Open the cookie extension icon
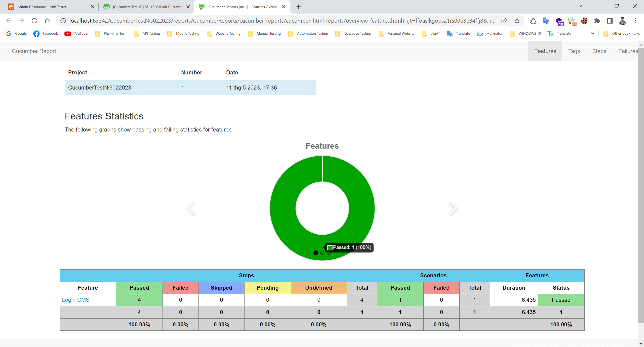 click(x=584, y=21)
